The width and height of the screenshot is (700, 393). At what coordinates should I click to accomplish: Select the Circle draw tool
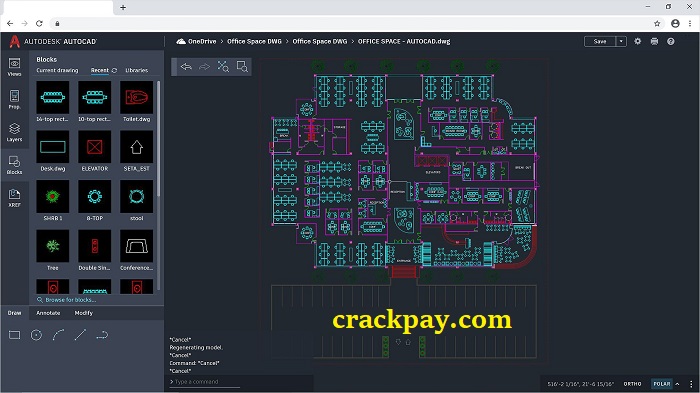point(37,335)
